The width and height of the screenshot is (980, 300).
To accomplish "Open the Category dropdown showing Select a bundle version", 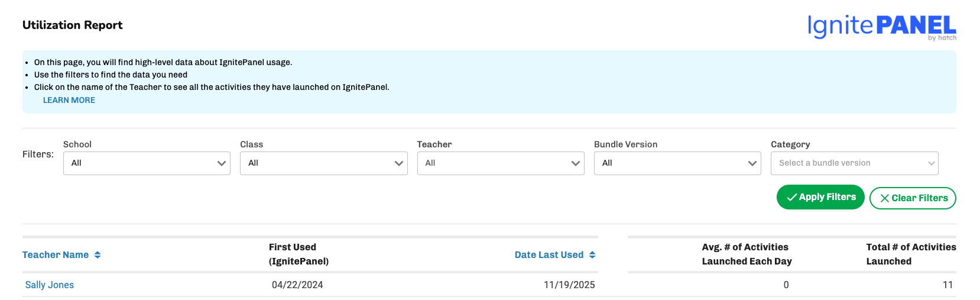I will pyautogui.click(x=855, y=163).
